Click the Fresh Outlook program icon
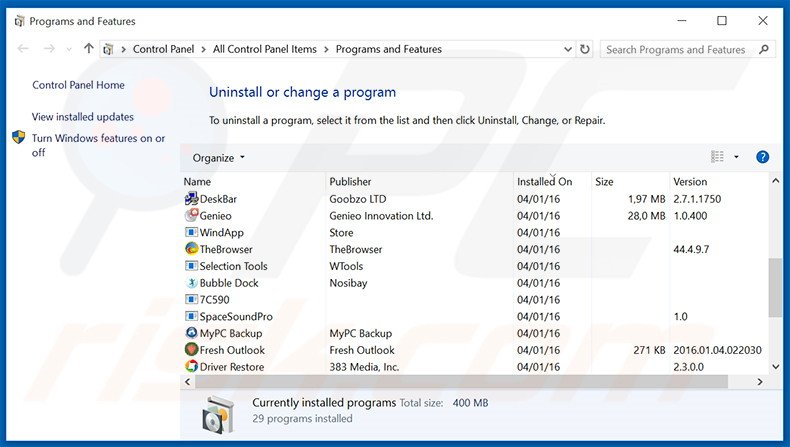The width and height of the screenshot is (790, 447). coord(191,350)
